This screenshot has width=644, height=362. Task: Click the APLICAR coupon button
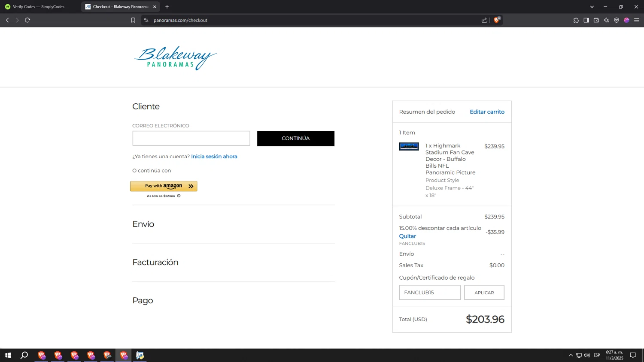pyautogui.click(x=484, y=293)
